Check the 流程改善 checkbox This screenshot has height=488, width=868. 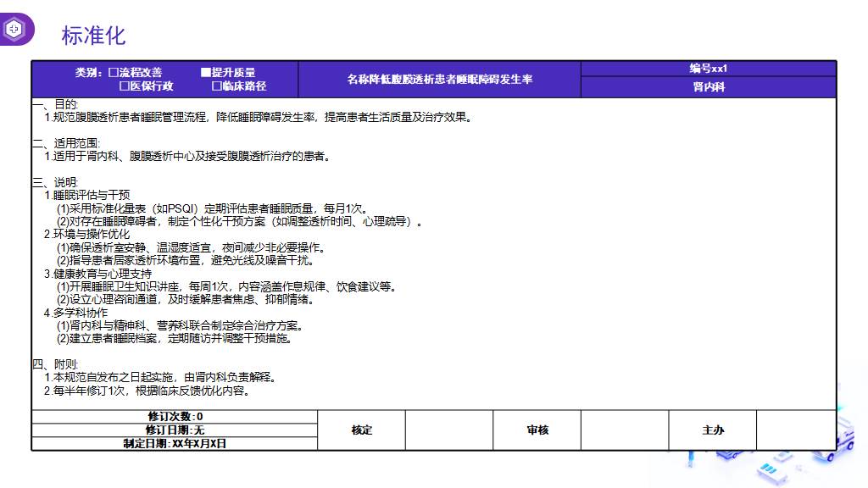pos(114,73)
